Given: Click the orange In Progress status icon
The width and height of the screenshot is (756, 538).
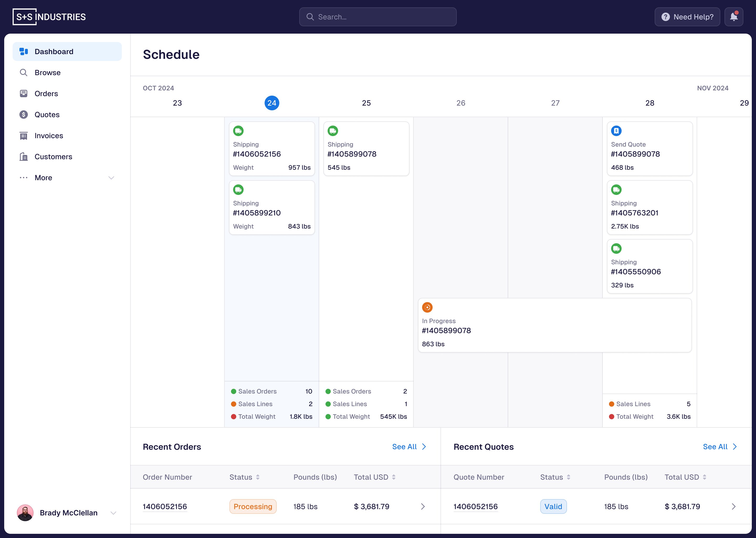Looking at the screenshot, I should coord(427,307).
